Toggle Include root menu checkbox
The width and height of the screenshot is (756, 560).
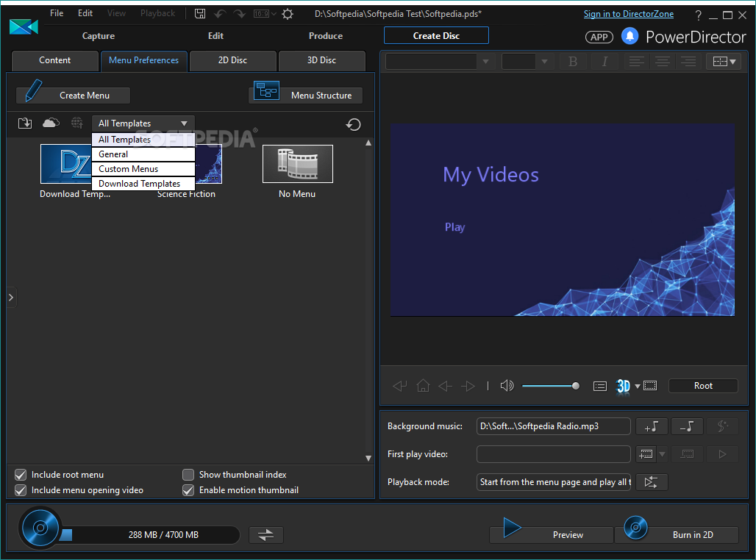21,475
